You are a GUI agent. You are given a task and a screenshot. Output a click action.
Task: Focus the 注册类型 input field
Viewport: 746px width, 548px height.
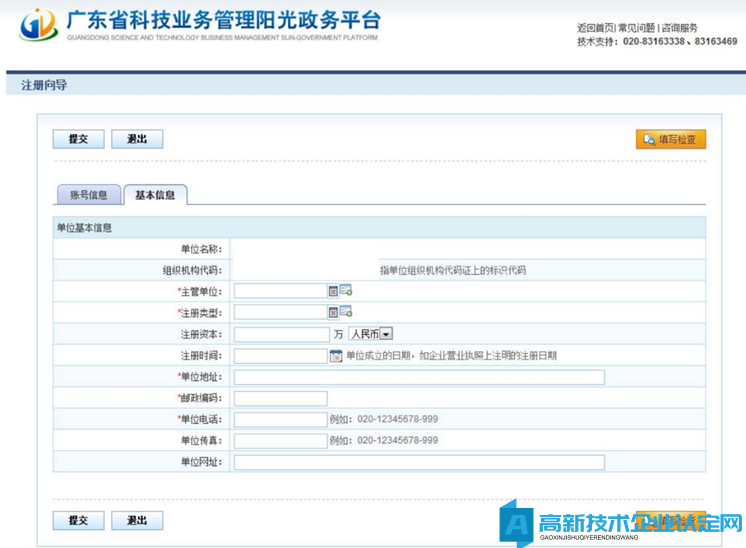coord(280,312)
